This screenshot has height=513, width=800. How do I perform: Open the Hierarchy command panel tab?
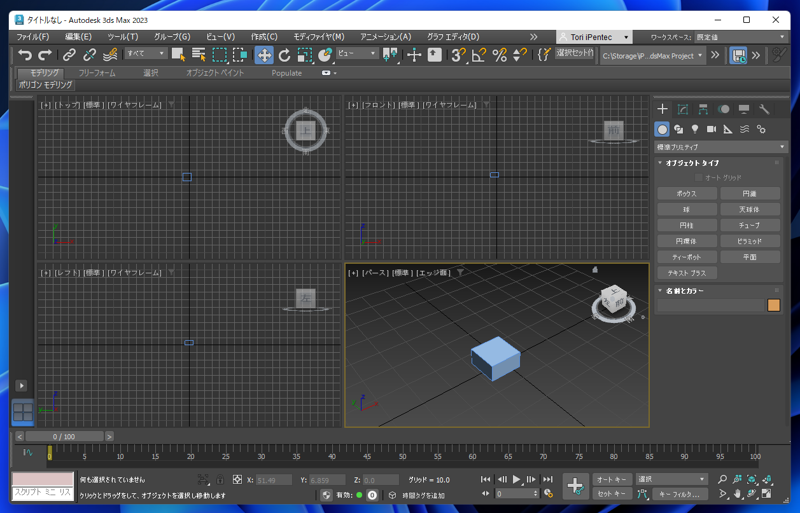click(x=703, y=109)
